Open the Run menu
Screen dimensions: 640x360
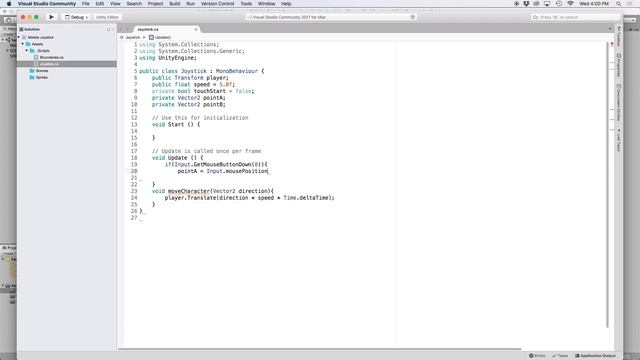(x=190, y=4)
